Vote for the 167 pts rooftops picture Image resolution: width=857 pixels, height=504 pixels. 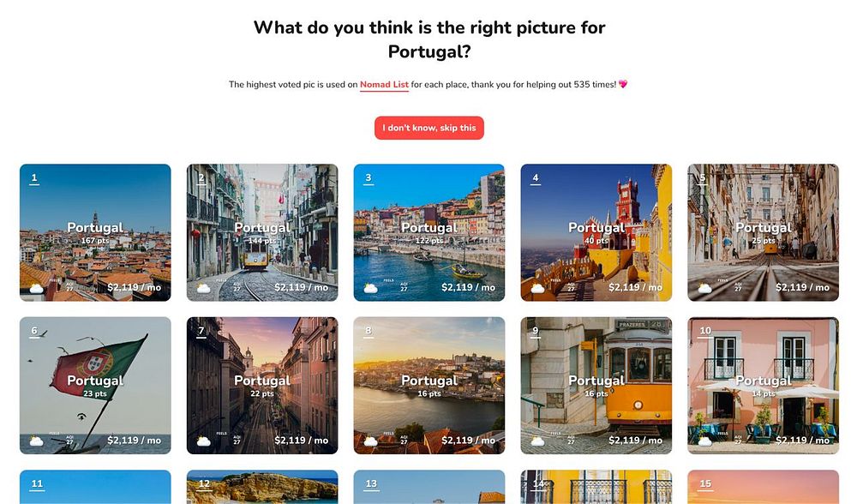coord(95,232)
